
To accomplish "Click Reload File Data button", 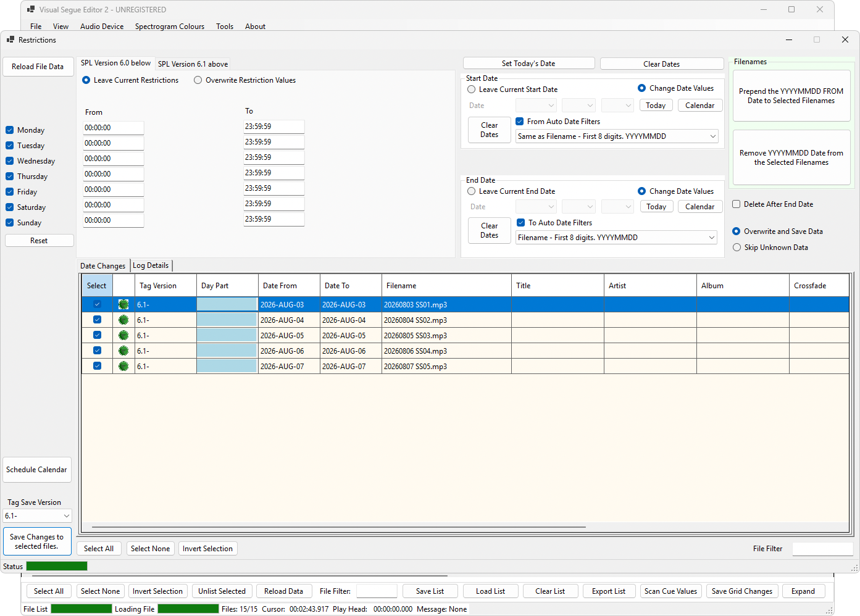I will pos(38,67).
